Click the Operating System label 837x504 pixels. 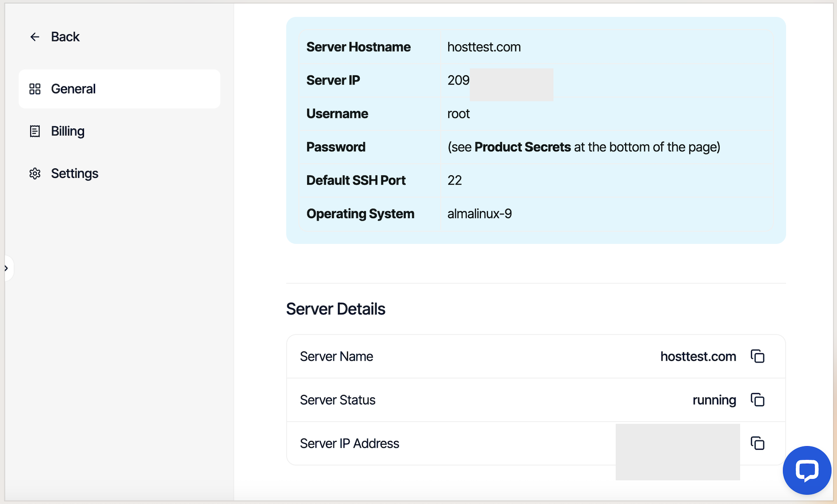pyautogui.click(x=360, y=214)
